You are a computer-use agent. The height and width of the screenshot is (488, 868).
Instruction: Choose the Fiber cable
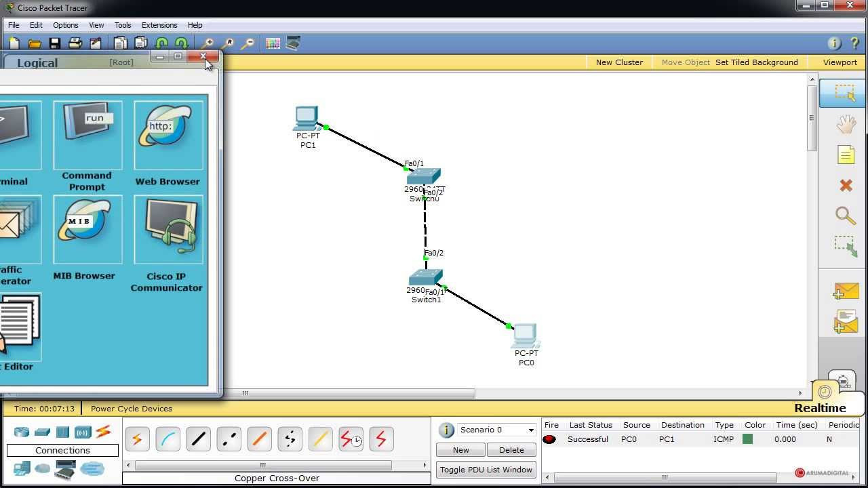(x=259, y=439)
